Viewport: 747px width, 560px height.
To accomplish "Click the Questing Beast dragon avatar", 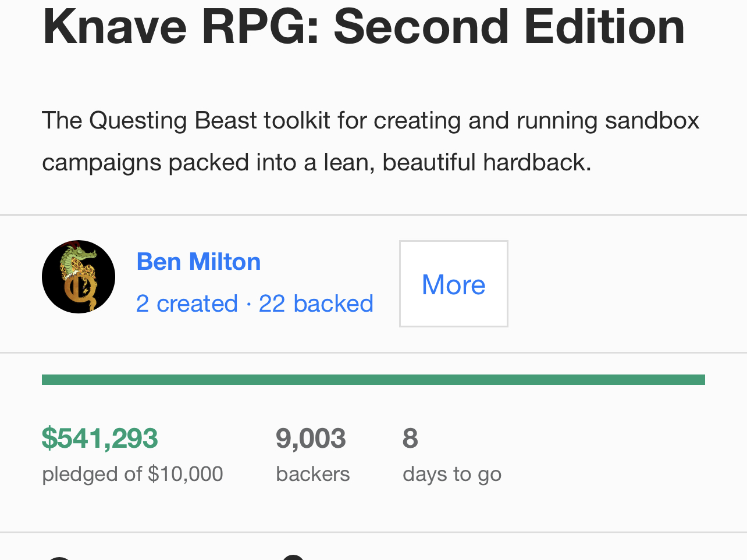I will (x=79, y=277).
